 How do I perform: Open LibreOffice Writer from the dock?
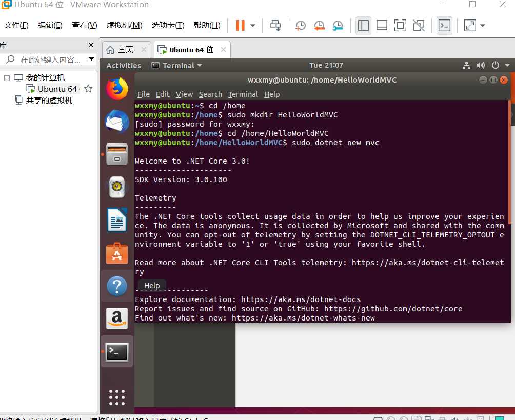tap(117, 220)
